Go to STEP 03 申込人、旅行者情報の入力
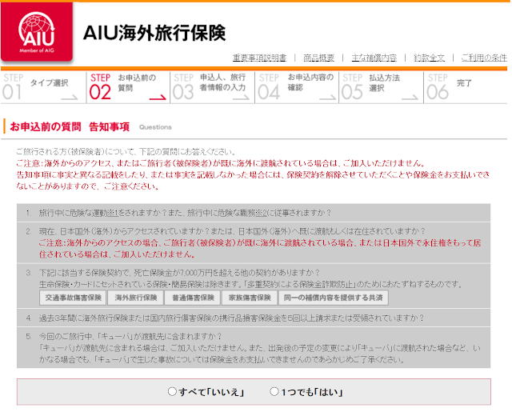Viewport: 512px width, 420px height. click(212, 87)
